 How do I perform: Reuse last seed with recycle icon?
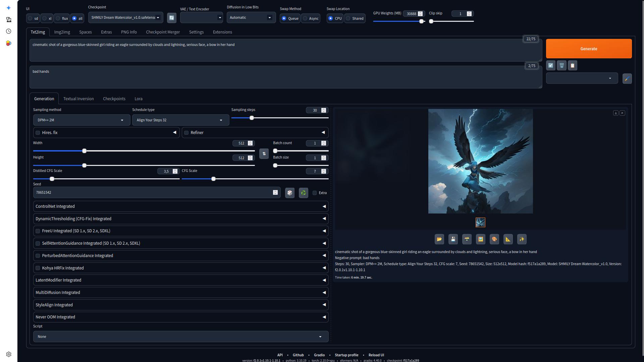click(x=304, y=193)
